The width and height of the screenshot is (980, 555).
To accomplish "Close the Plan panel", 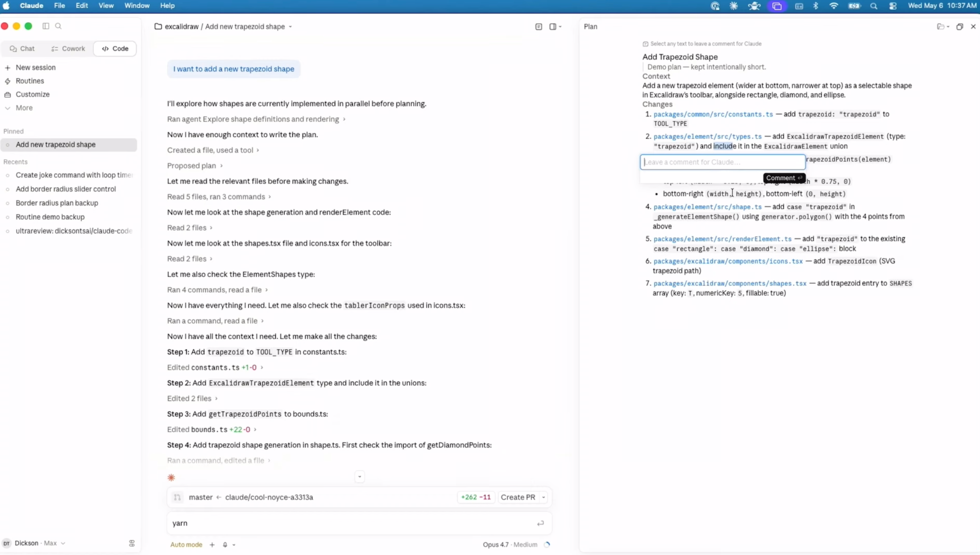I will point(973,27).
